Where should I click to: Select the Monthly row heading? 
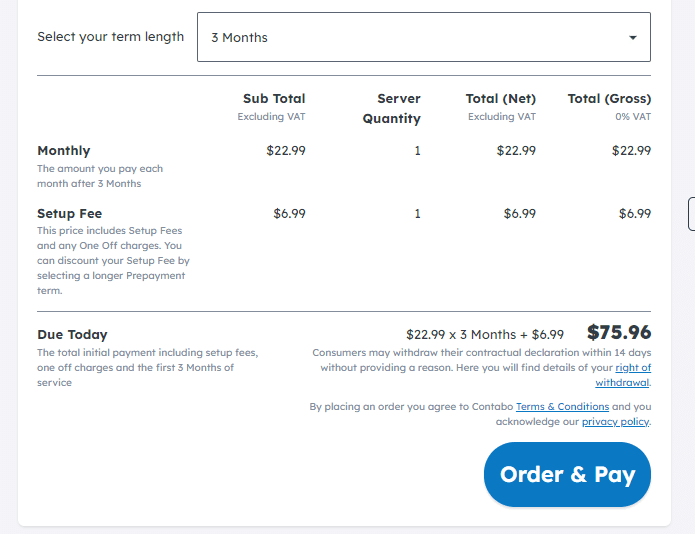64,151
